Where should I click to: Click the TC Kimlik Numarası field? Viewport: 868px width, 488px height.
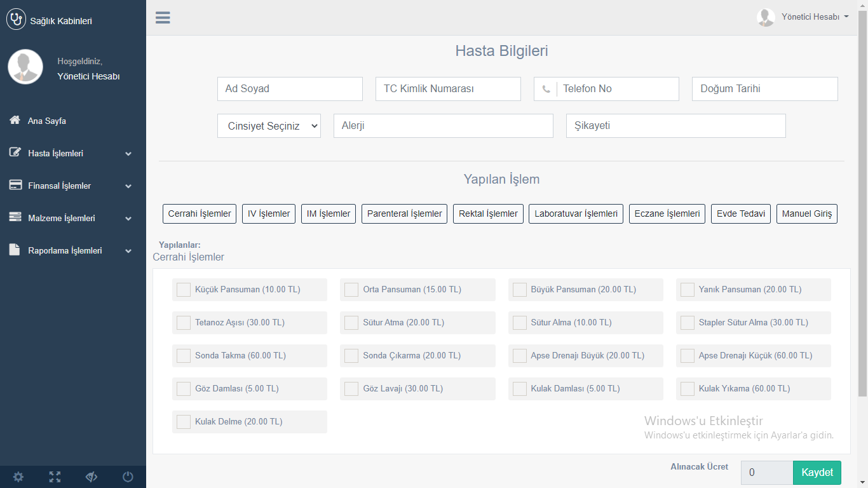[448, 89]
